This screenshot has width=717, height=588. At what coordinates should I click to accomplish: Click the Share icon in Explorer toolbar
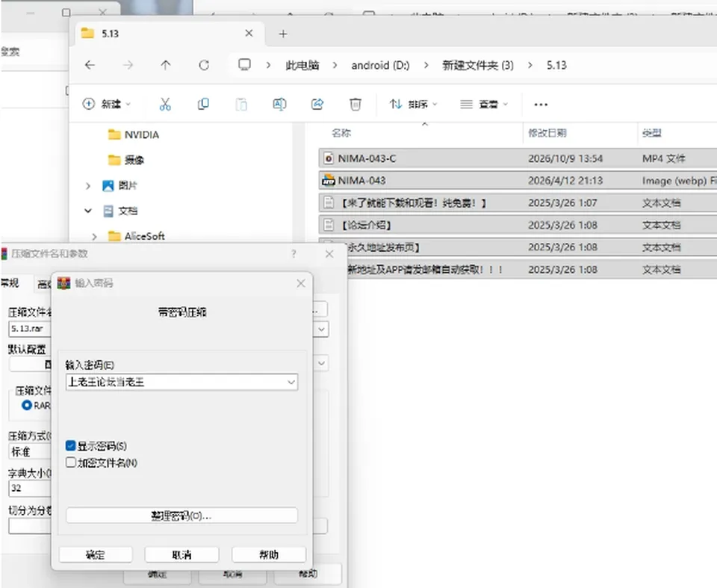click(317, 105)
